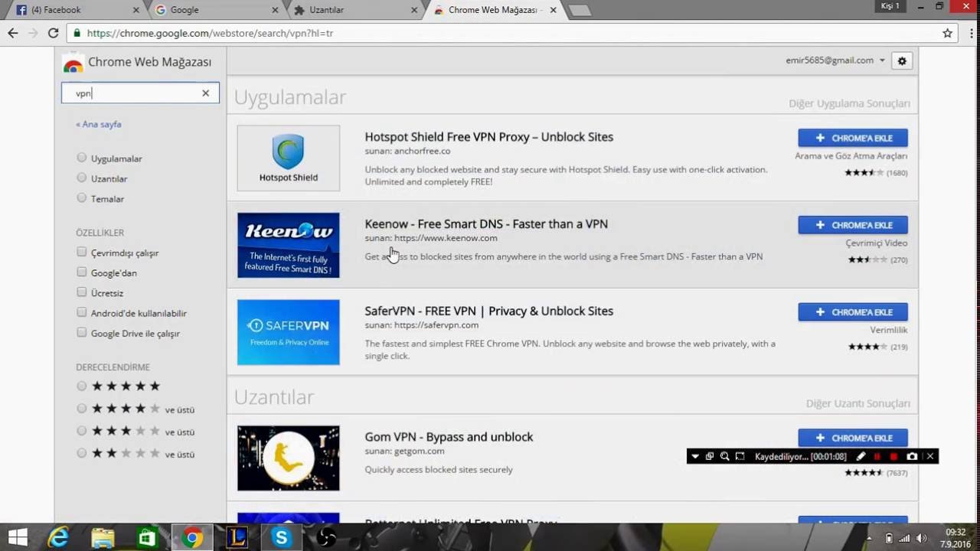Go to Ana sayfa link

pyautogui.click(x=99, y=124)
